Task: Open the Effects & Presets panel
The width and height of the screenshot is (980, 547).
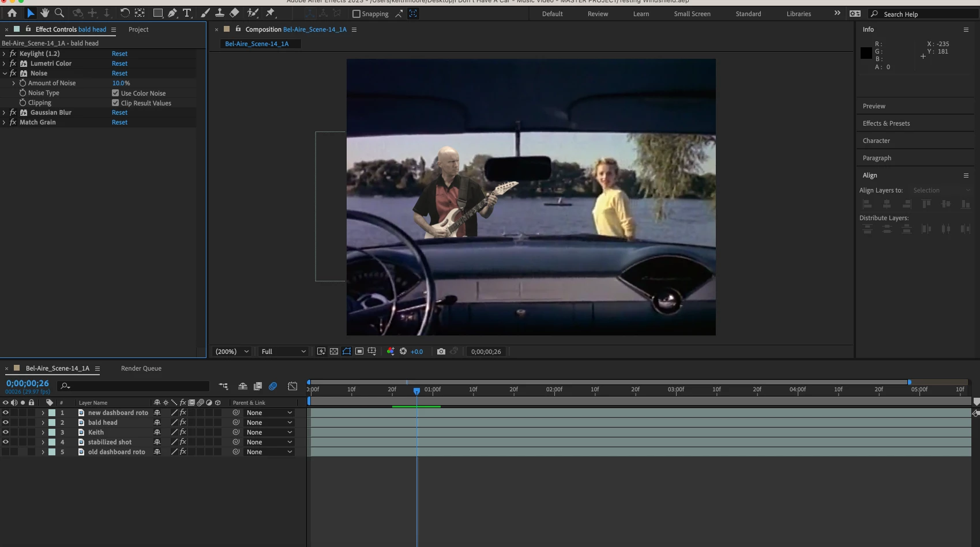Action: click(x=886, y=123)
